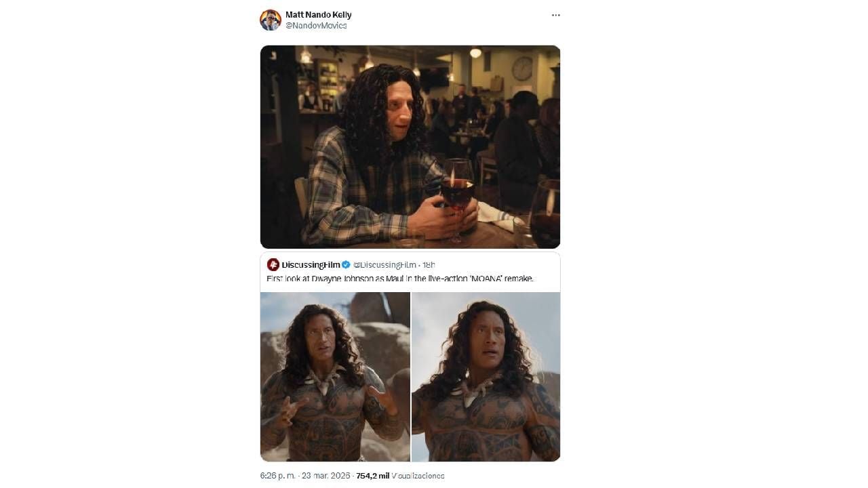
Task: Open the quoted tweet text about MOANA remake
Action: tap(400, 279)
